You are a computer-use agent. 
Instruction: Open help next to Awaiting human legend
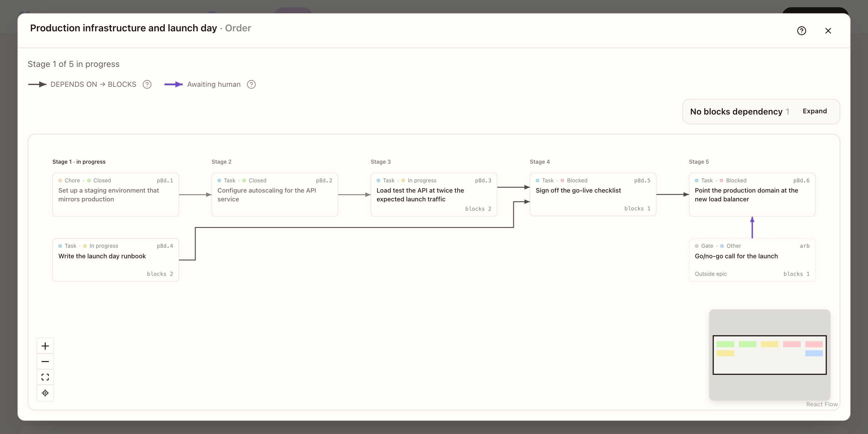pyautogui.click(x=251, y=84)
